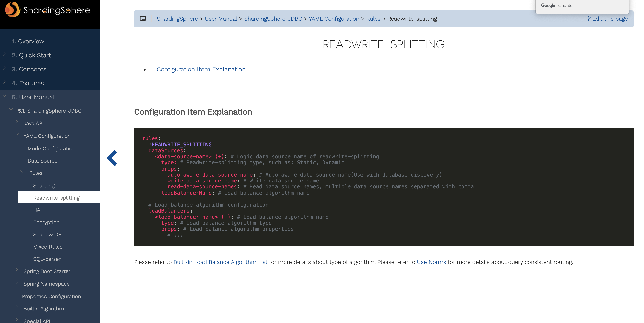644x323 pixels.
Task: Collapse the YAML Configuration node
Action: (x=17, y=135)
